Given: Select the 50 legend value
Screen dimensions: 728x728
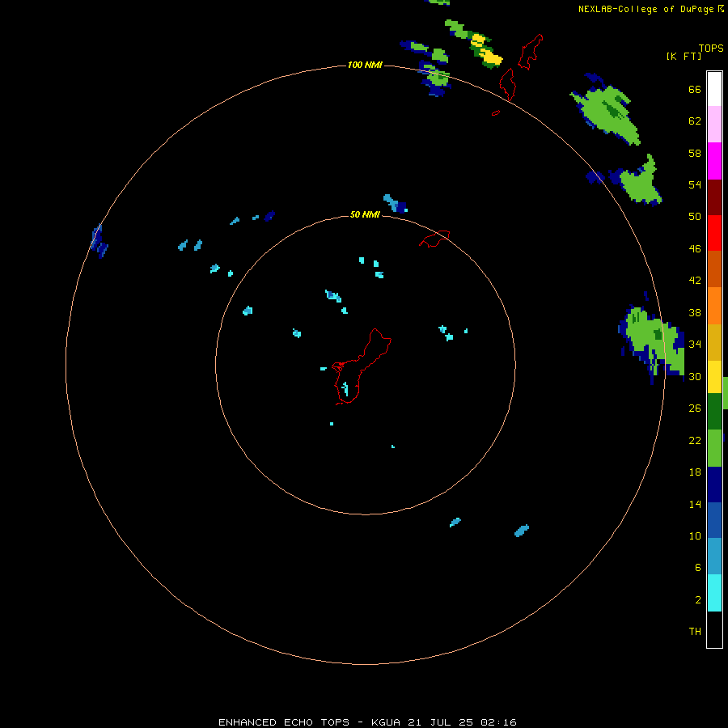Looking at the screenshot, I should pos(695,216).
